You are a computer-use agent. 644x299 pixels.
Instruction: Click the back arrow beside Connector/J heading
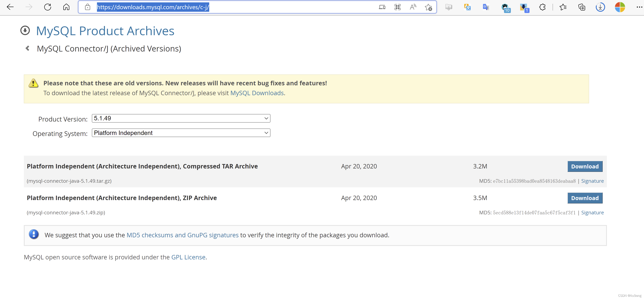28,48
